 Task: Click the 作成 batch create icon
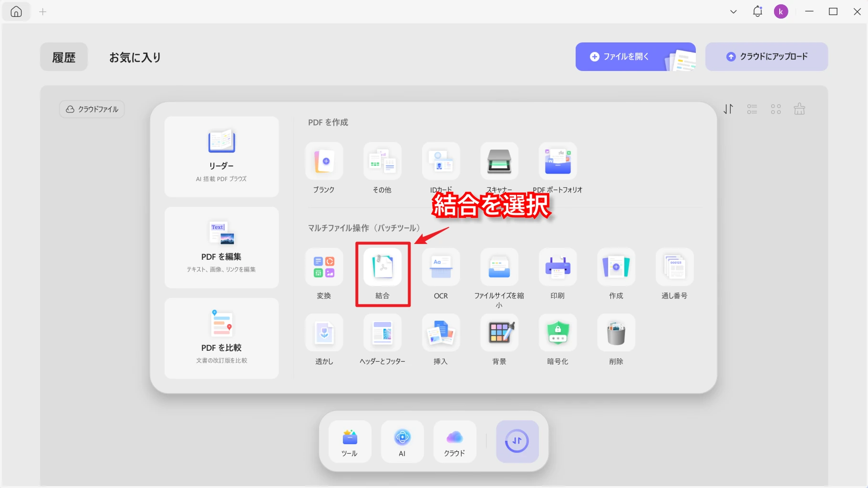click(x=616, y=267)
